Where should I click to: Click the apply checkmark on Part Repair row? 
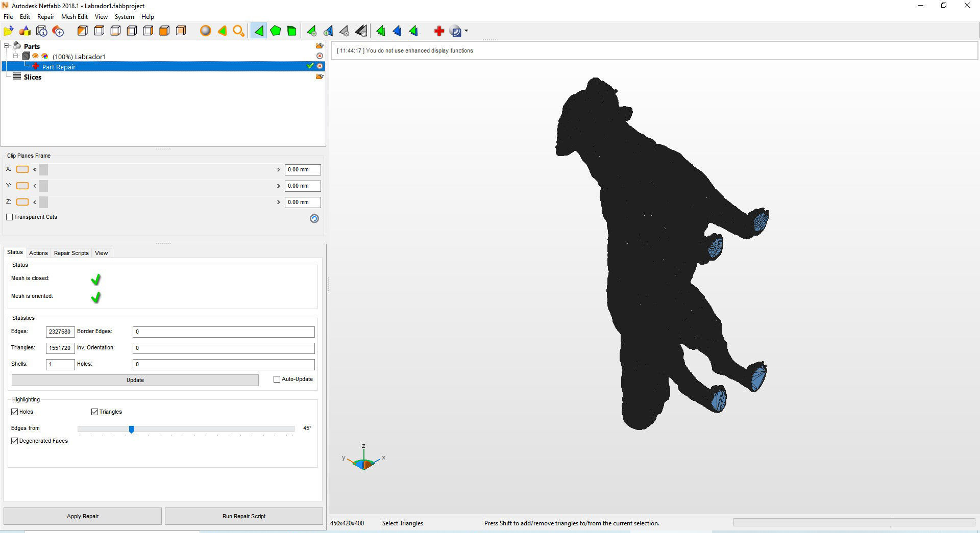310,66
